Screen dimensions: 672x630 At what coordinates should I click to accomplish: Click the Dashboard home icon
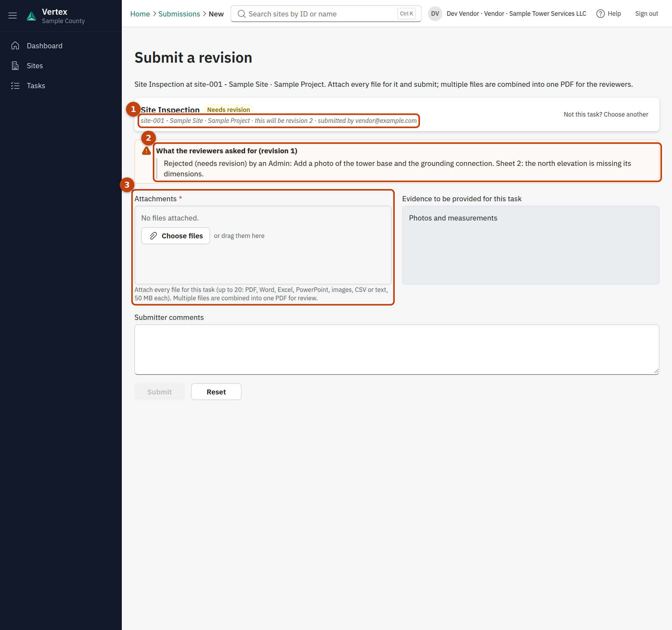15,46
